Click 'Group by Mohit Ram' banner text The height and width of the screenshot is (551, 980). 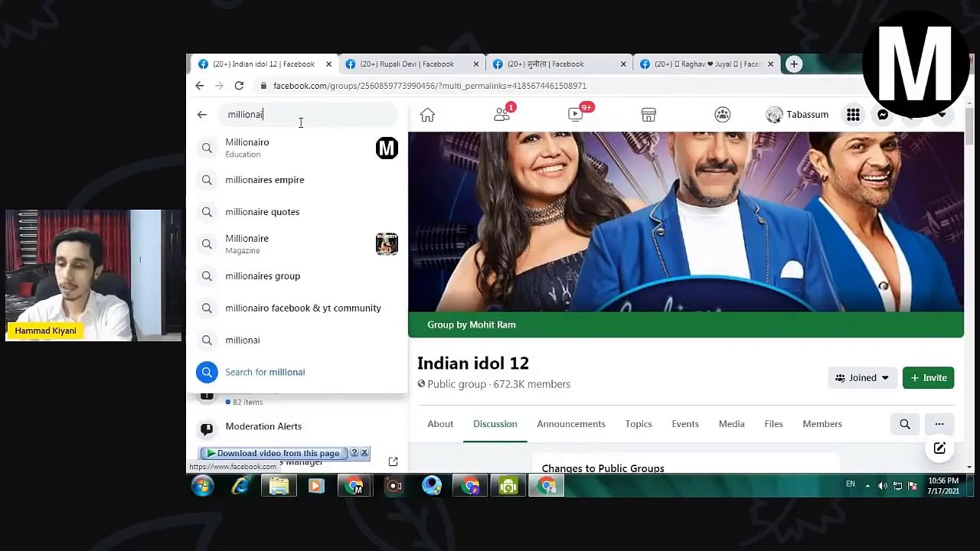472,324
